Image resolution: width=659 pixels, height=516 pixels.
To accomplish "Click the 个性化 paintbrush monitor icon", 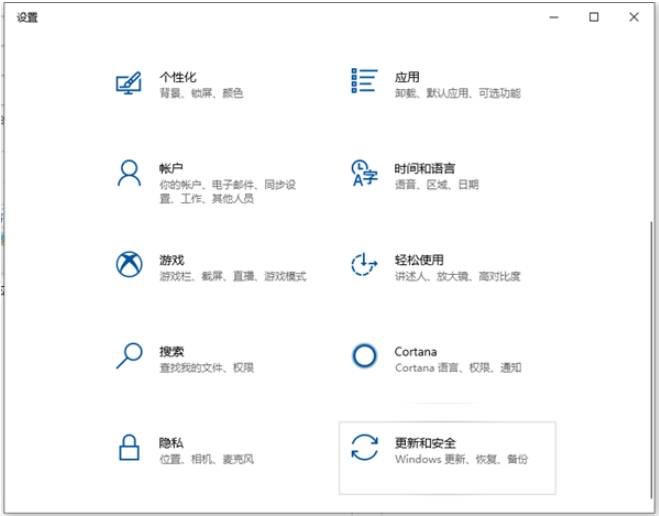I will coord(129,83).
